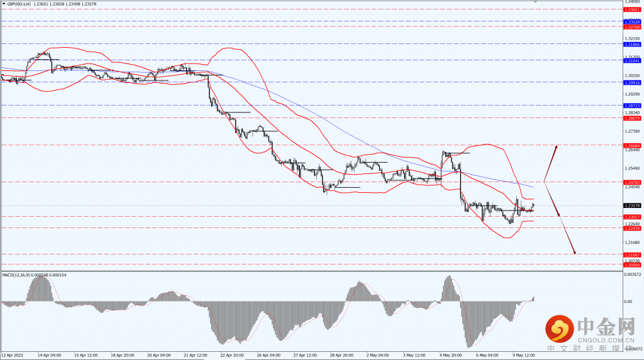
Task: Select the red 1.26684 price level label
Action: tap(631, 146)
